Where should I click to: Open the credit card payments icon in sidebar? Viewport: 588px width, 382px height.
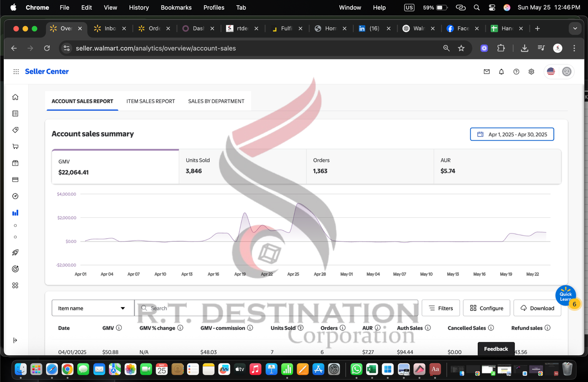(x=15, y=180)
